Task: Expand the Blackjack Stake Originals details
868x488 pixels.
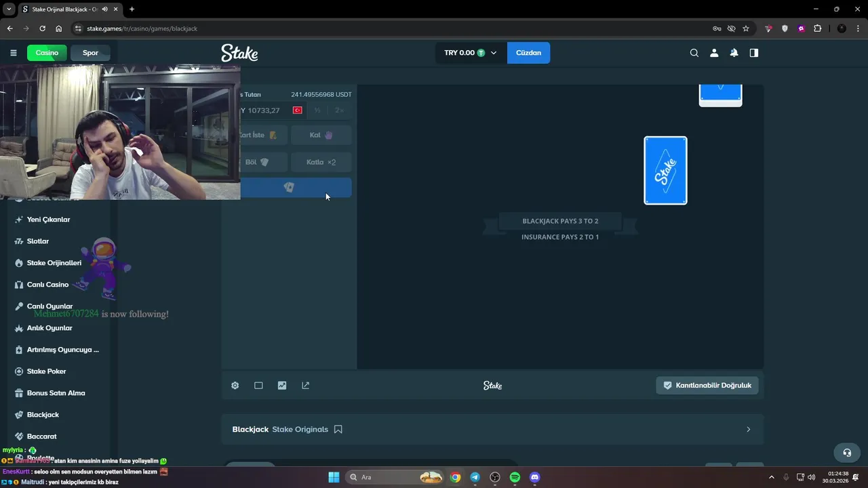Action: point(748,429)
